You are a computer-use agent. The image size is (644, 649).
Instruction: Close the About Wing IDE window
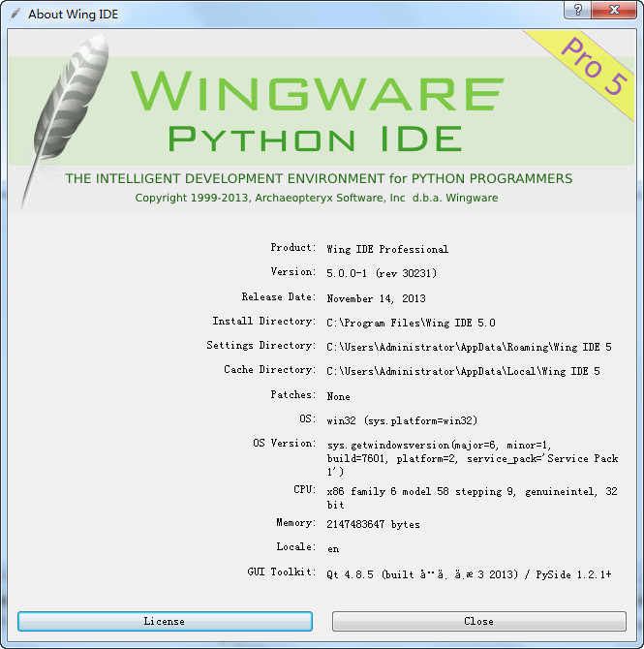pos(614,10)
